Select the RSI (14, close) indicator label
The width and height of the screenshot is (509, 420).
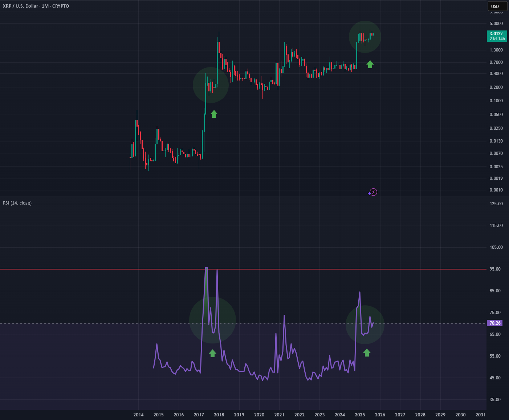pos(17,203)
